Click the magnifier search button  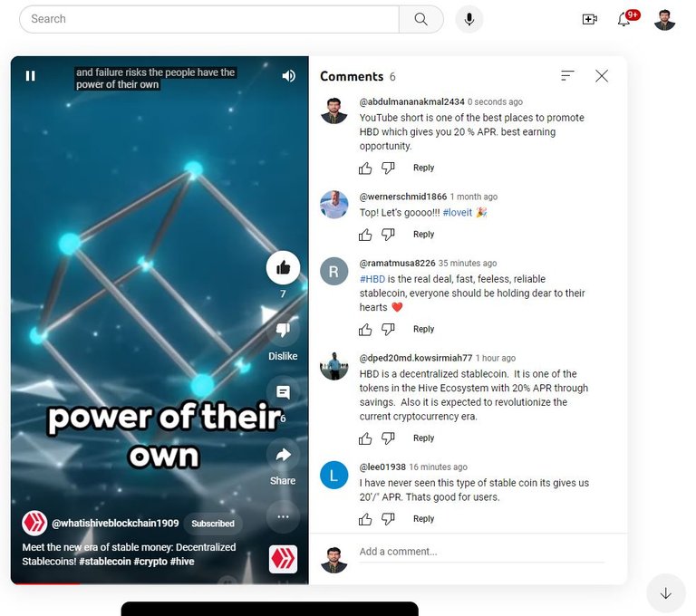point(420,19)
